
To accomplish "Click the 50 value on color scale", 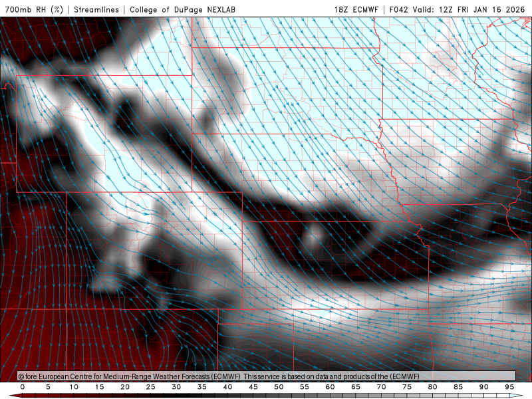I will (279, 387).
